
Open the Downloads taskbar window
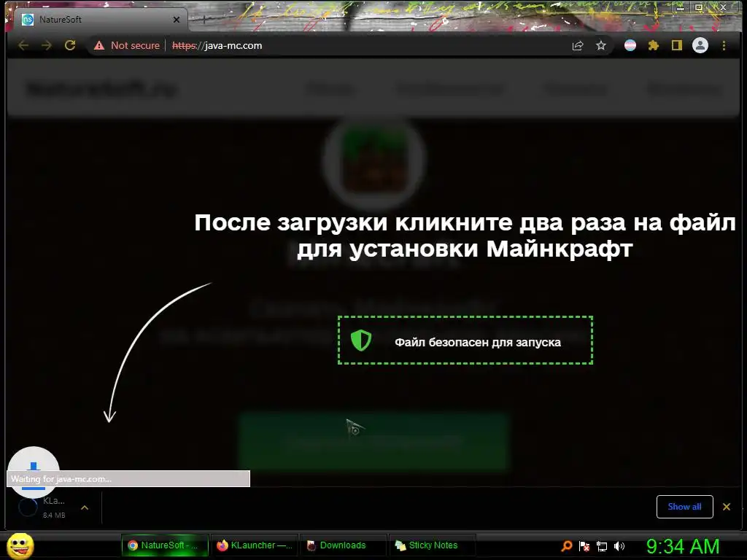[343, 545]
